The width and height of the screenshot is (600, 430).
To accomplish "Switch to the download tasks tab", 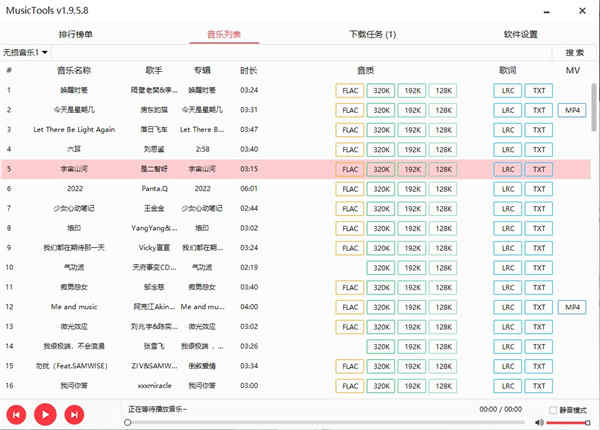I will [x=373, y=34].
